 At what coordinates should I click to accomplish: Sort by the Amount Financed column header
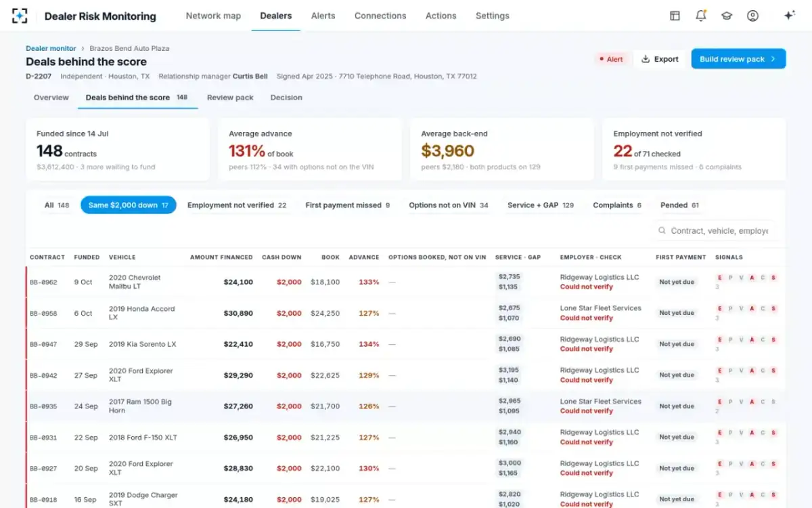pyautogui.click(x=221, y=257)
